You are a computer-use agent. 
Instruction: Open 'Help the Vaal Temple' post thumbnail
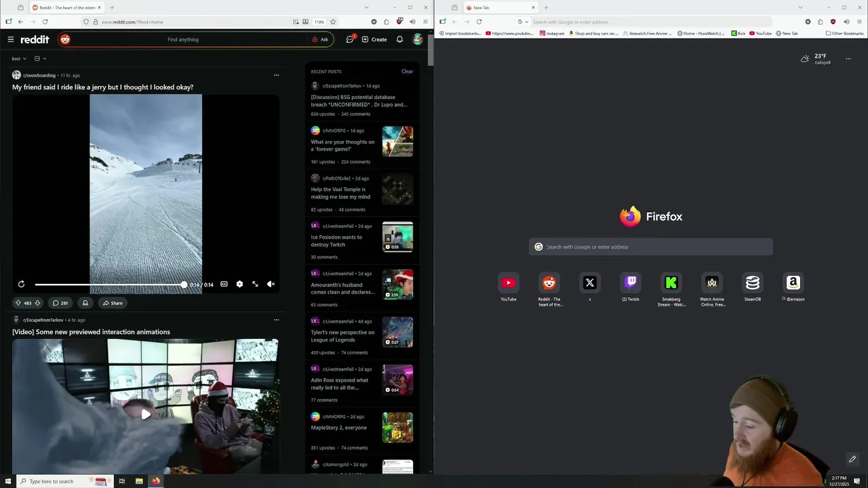pyautogui.click(x=397, y=189)
